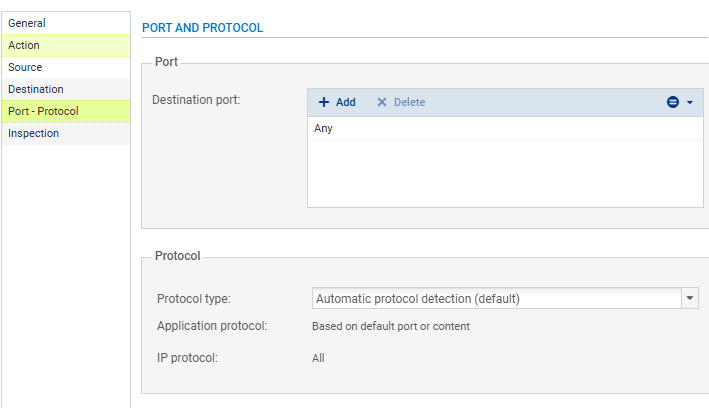
Task: Go to the Source tab
Action: pyautogui.click(x=25, y=67)
